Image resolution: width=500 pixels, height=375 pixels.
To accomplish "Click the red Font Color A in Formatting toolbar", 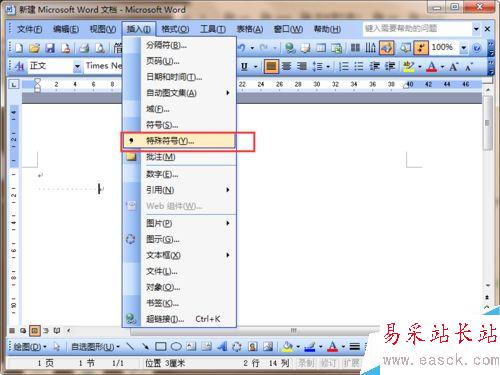I will pyautogui.click(x=432, y=66).
